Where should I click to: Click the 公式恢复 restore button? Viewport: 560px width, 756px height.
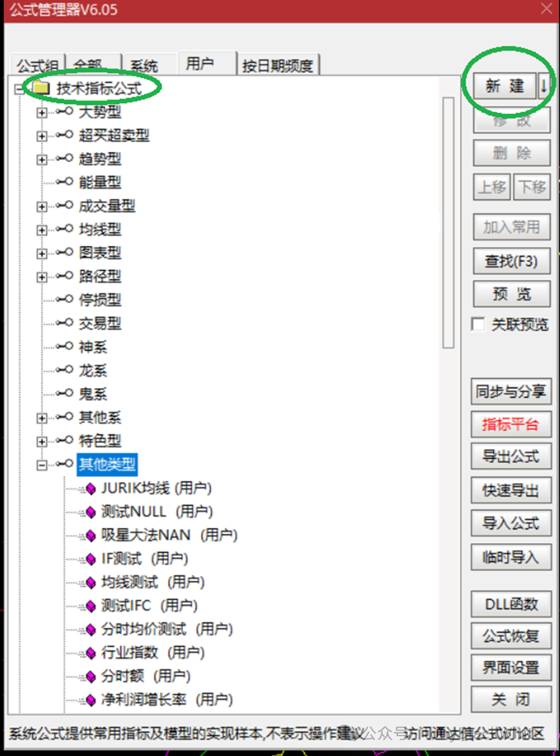point(511,636)
